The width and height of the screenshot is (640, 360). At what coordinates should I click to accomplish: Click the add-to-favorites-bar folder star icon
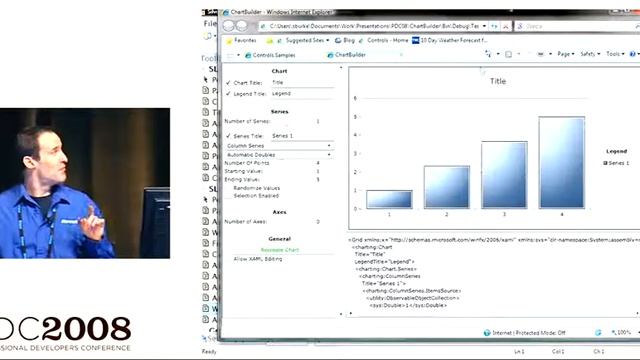click(269, 41)
